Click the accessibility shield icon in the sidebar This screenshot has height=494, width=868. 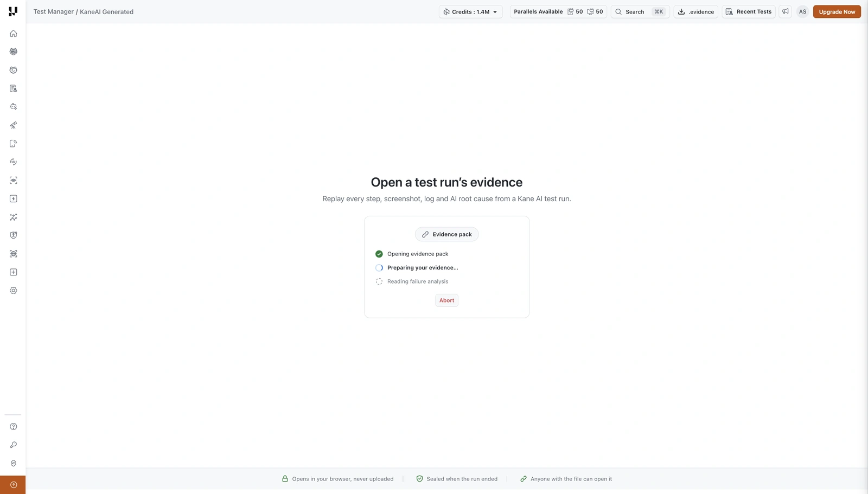coord(14,235)
